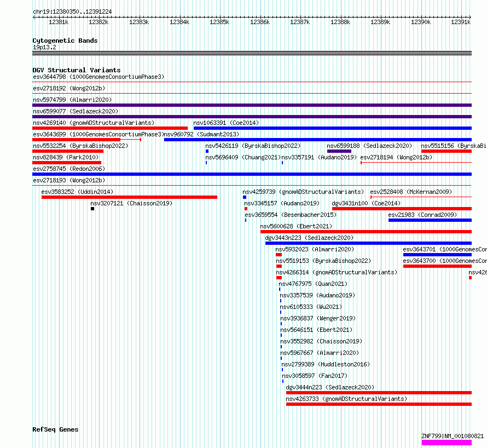Select the magenta ZNF799 gene bar
Screen dimensions: 487x448
[447, 443]
